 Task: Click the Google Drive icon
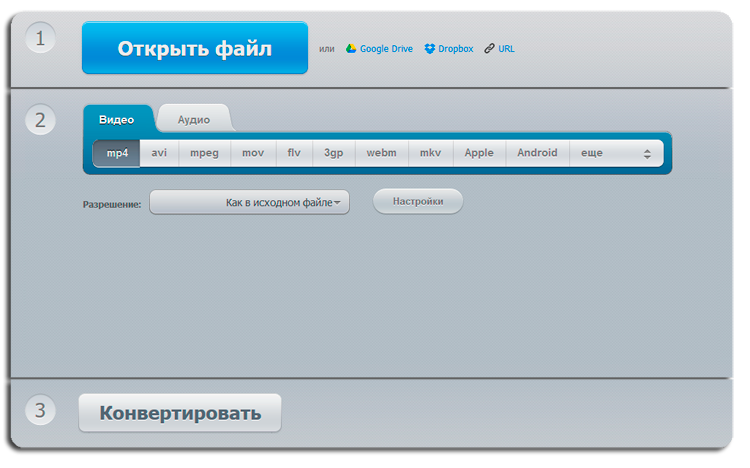point(351,48)
